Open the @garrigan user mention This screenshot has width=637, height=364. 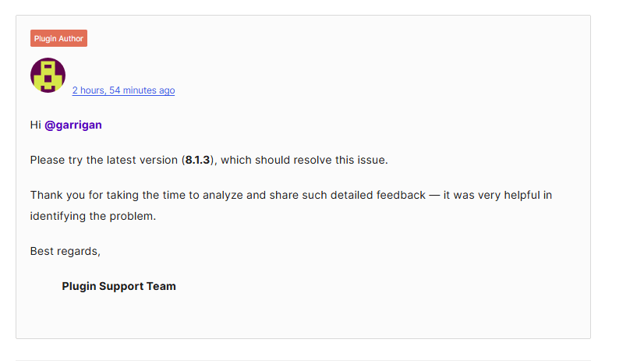point(73,125)
